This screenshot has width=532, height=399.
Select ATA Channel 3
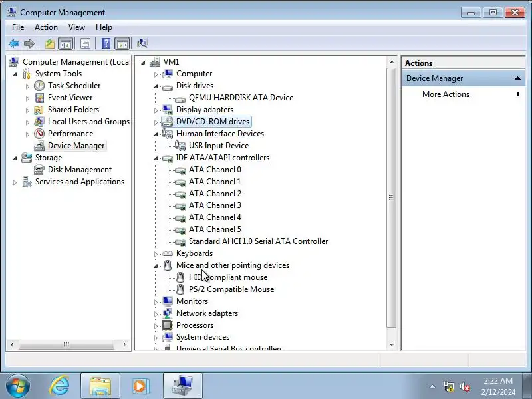tap(215, 205)
